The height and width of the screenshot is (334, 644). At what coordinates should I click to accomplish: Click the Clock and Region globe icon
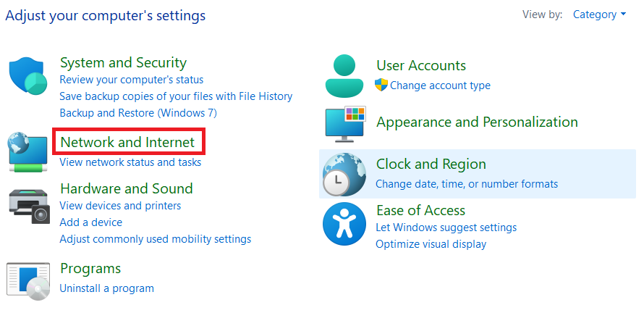coord(343,175)
